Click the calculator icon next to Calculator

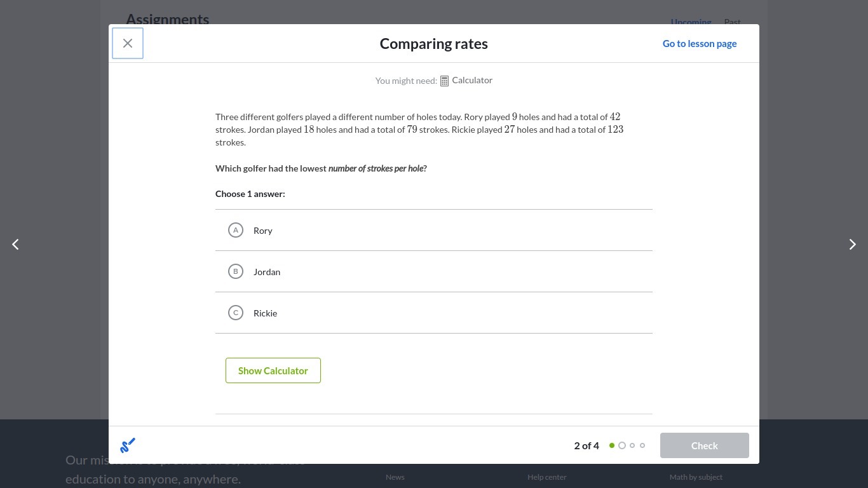(445, 81)
